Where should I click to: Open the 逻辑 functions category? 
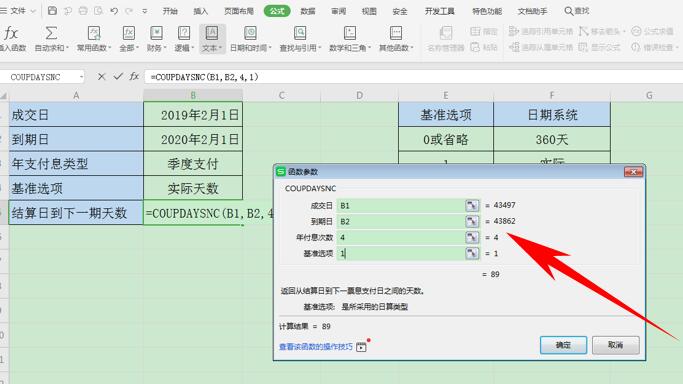click(x=184, y=39)
